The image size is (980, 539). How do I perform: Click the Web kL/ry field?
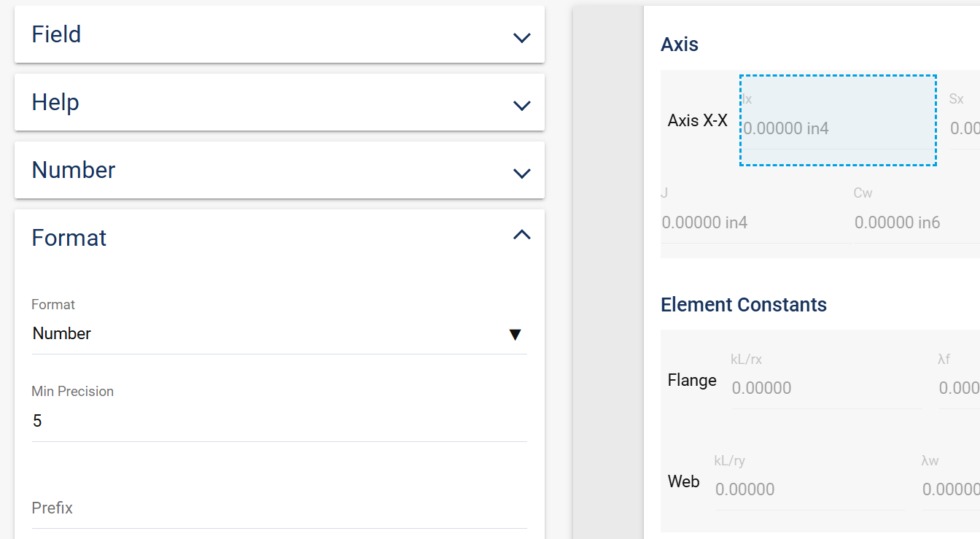click(809, 489)
